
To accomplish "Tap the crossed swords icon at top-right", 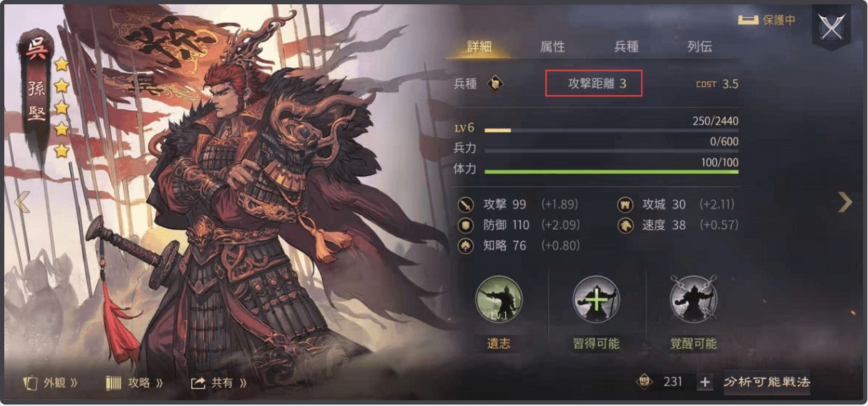I will coord(831,26).
